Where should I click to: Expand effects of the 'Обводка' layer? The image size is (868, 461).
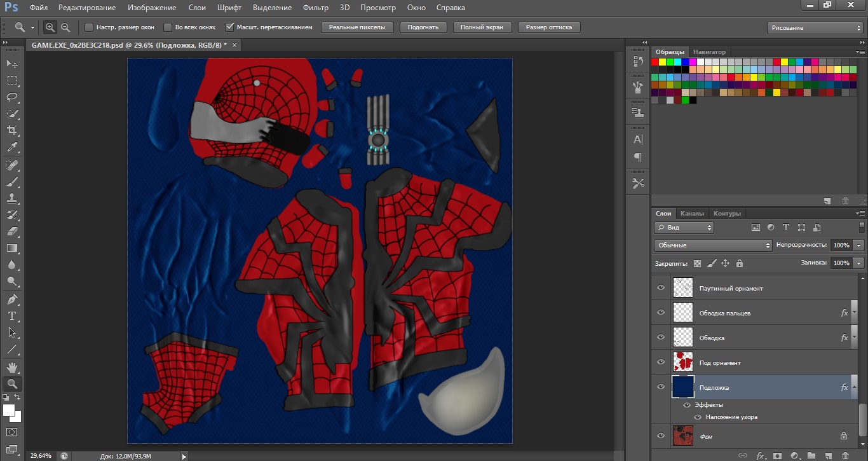click(854, 338)
